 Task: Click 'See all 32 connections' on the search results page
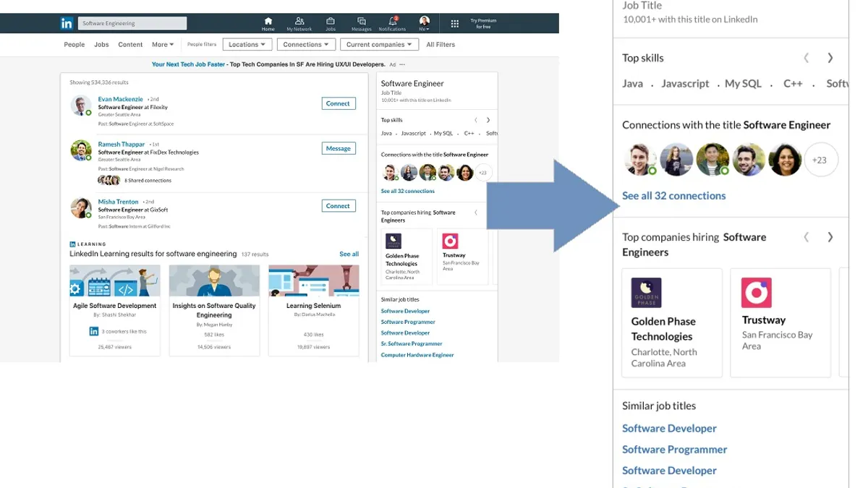[408, 191]
